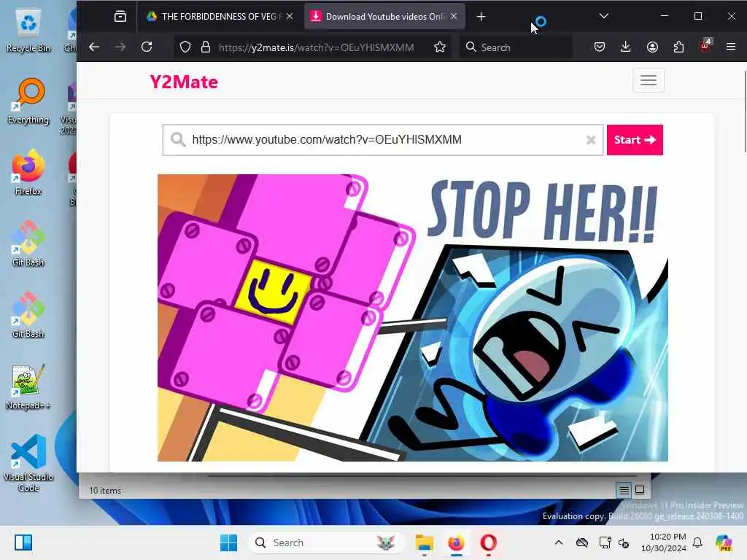Image resolution: width=747 pixels, height=560 pixels.
Task: Open a new browser tab
Action: coord(481,17)
